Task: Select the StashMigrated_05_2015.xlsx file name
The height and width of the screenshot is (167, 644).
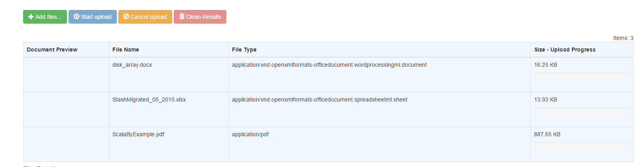Action: (149, 99)
